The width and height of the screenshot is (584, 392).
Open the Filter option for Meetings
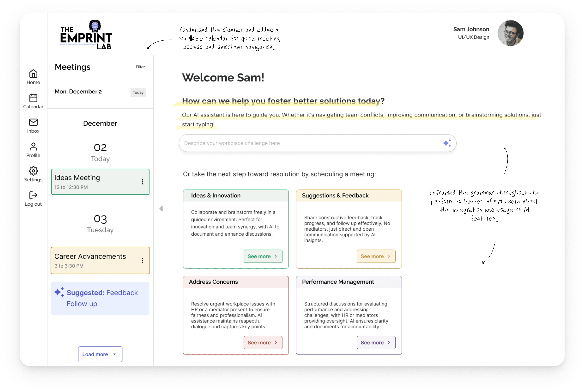(x=140, y=67)
